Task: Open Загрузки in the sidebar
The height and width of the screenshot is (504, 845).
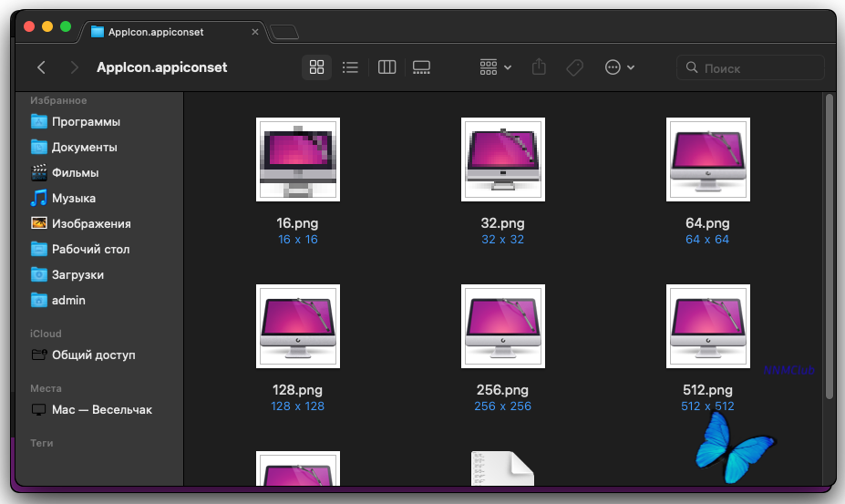Action: point(99,275)
